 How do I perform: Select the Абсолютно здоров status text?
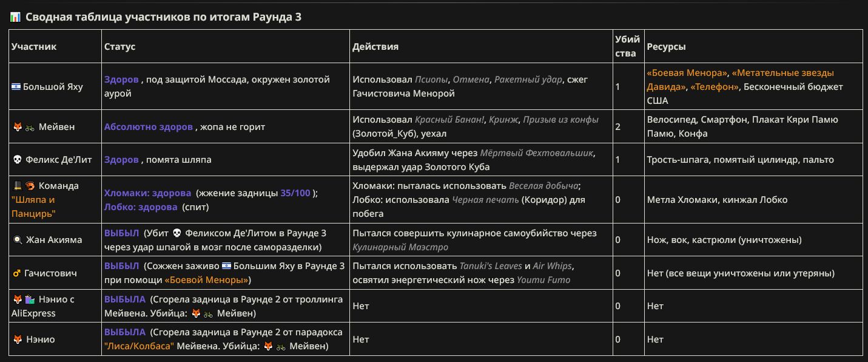pos(149,127)
